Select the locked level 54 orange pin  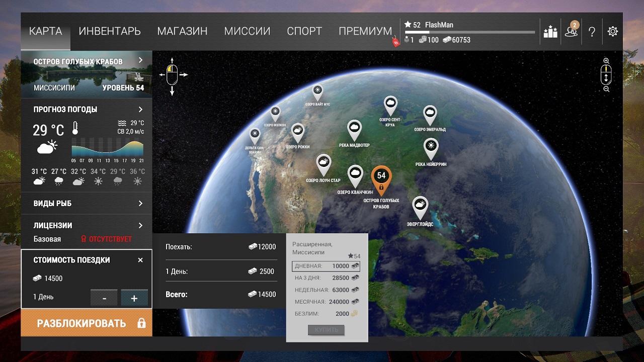point(381,180)
